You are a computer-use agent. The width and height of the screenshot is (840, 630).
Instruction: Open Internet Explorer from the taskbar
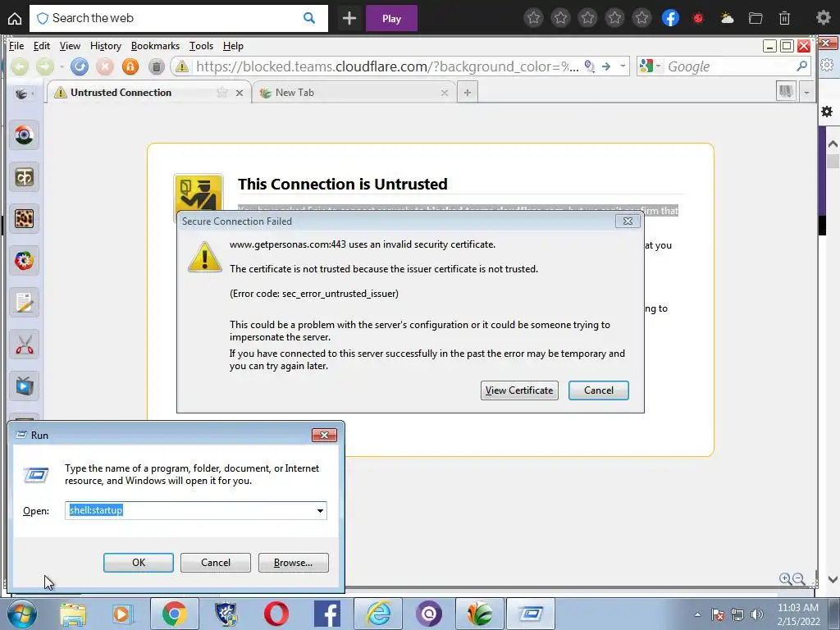378,614
